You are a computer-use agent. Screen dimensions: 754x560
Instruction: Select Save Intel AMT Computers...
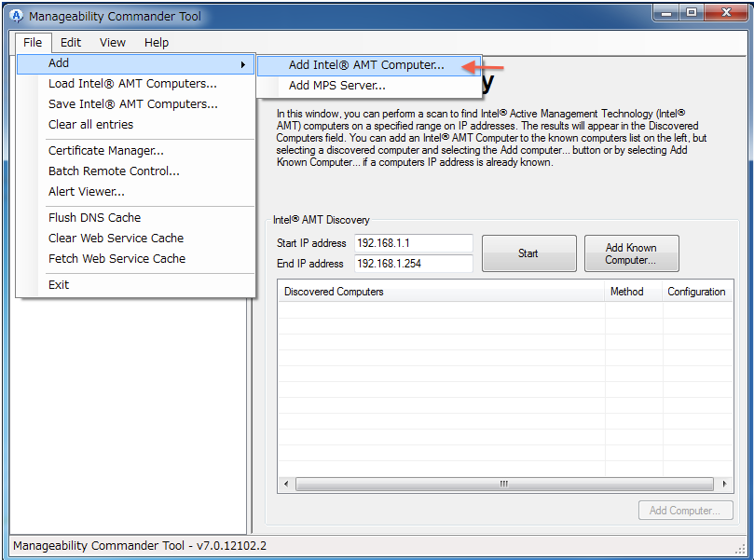(135, 104)
